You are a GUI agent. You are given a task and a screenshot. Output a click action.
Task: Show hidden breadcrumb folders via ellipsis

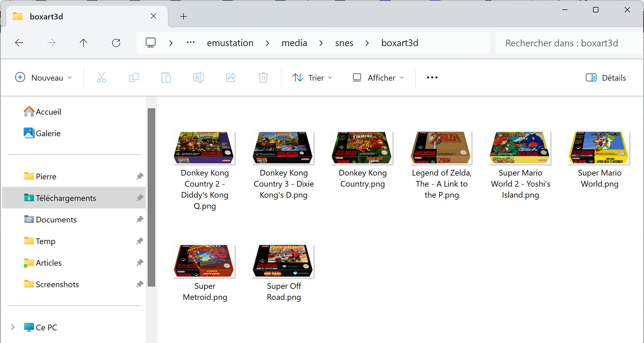pyautogui.click(x=191, y=43)
